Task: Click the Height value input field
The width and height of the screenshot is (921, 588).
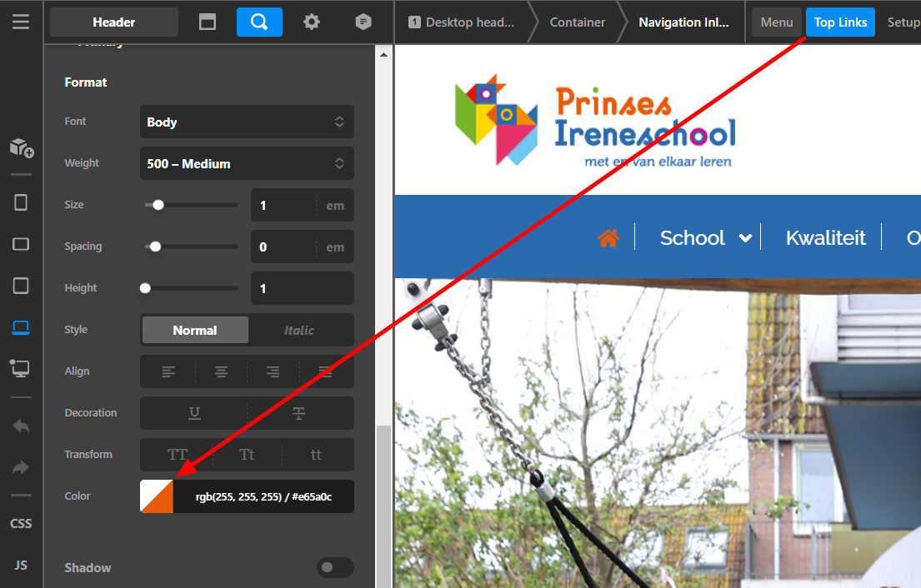Action: [x=303, y=288]
